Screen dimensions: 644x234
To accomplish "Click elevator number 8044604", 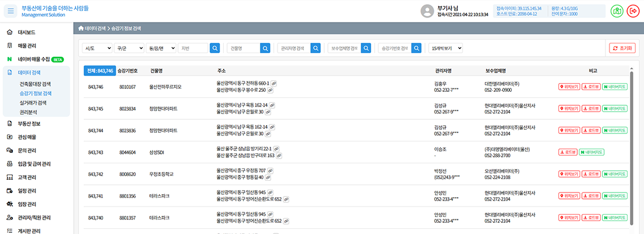I will coord(128,152).
